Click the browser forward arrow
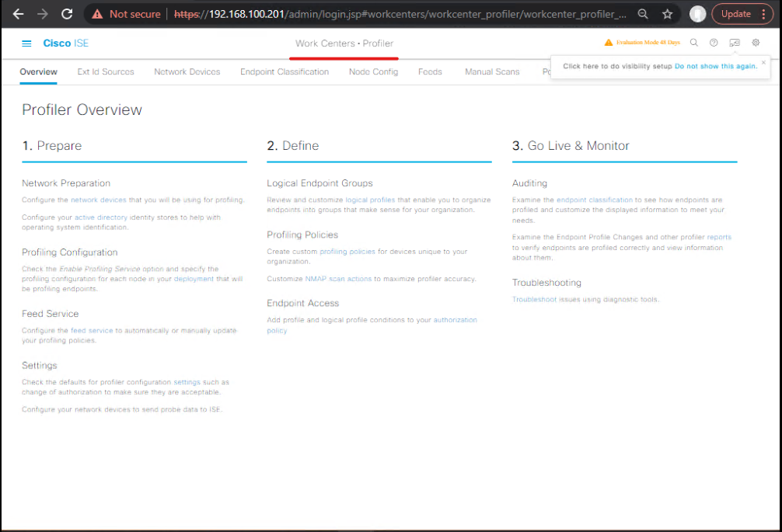This screenshot has width=782, height=532. [x=43, y=14]
